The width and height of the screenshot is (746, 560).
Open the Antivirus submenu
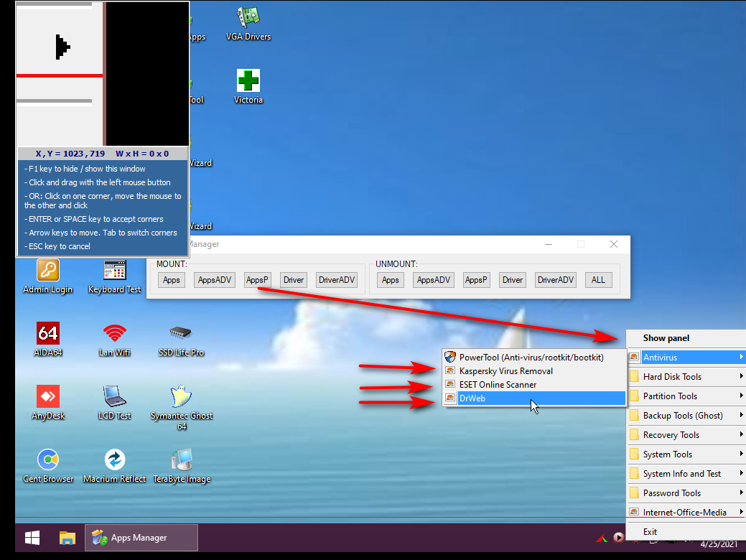tap(686, 358)
